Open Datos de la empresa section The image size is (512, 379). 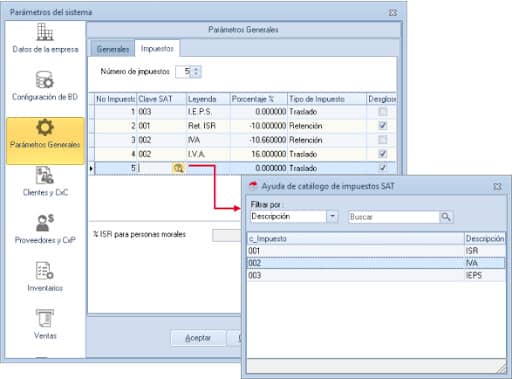coord(45,39)
